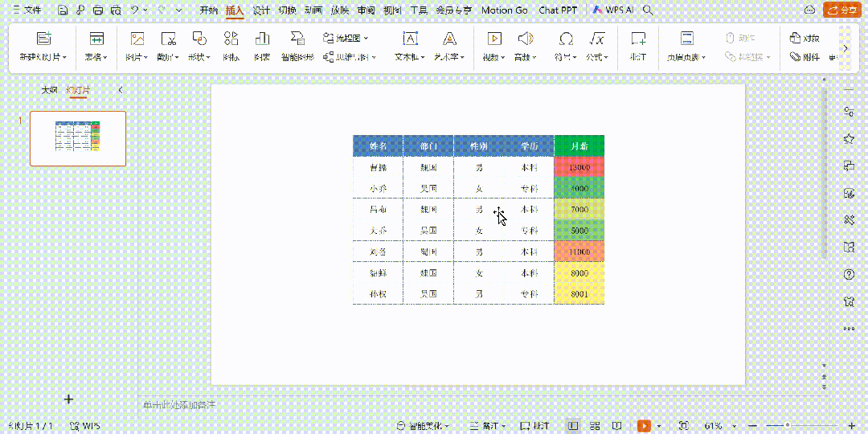Open the 思维导图 mind map dropdown
Viewport: 868px width, 434px height.
(x=350, y=57)
